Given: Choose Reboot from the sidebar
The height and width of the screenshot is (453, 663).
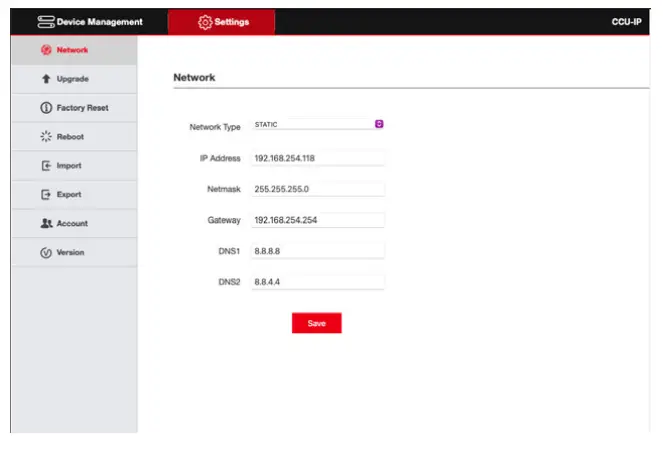Looking at the screenshot, I should tap(74, 137).
